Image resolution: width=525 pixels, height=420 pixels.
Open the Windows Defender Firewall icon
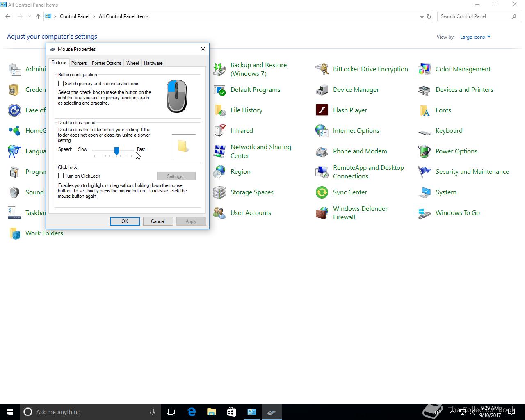coord(322,213)
